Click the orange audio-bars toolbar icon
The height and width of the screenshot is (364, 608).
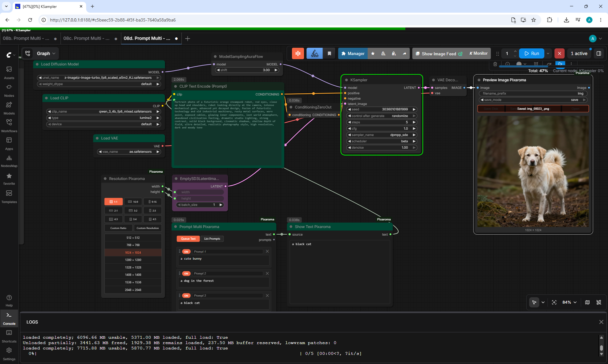tap(298, 53)
